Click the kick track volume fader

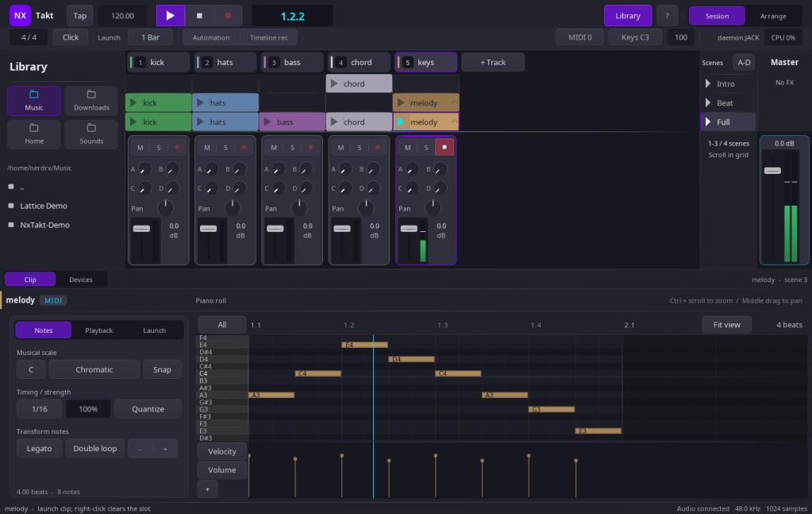(x=141, y=229)
